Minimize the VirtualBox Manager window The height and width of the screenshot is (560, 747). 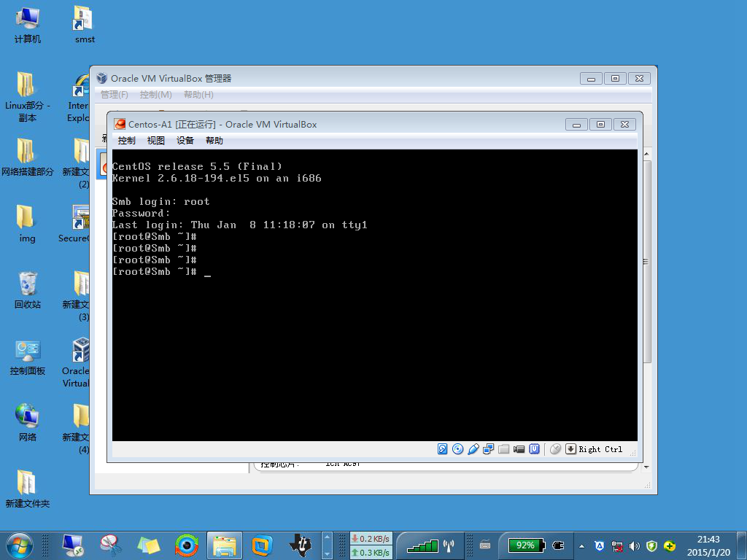[591, 79]
